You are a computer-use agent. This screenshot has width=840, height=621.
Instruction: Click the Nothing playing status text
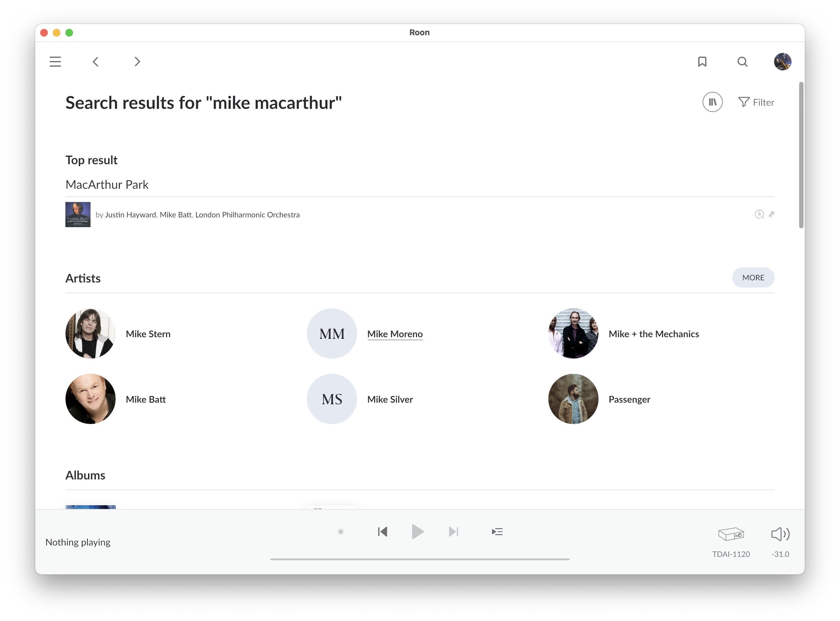click(x=78, y=542)
